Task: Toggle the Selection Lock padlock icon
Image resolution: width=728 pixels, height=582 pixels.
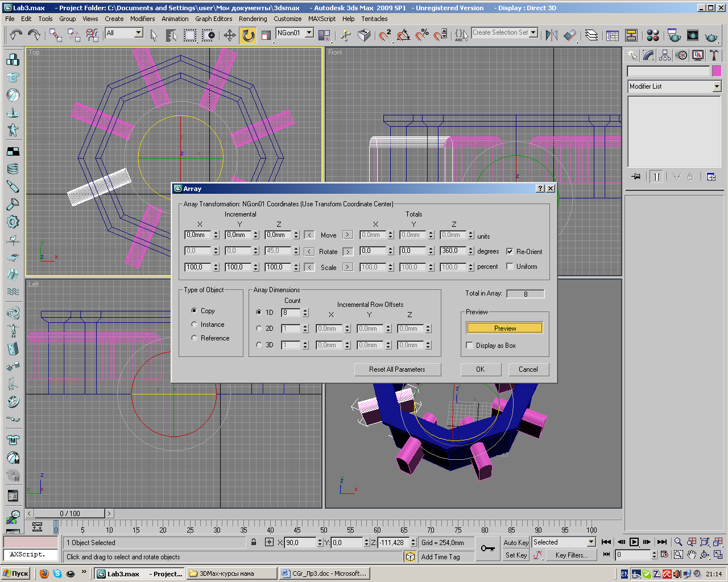Action: (254, 542)
